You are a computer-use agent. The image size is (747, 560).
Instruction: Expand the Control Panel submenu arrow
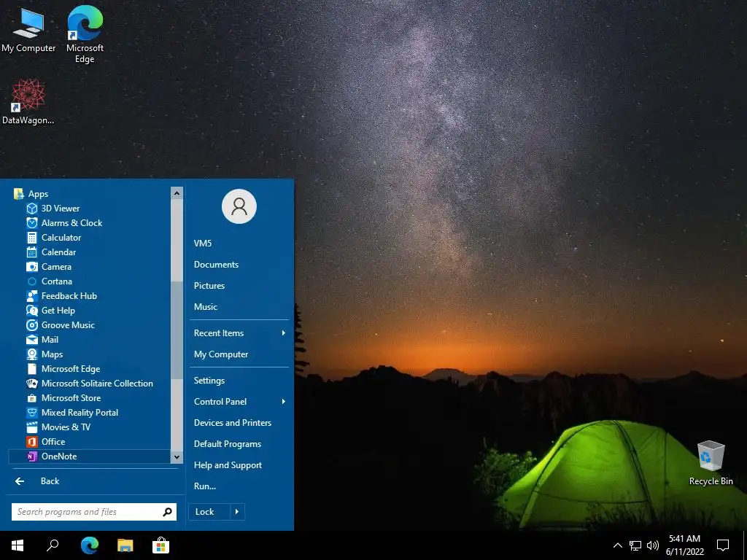[284, 402]
